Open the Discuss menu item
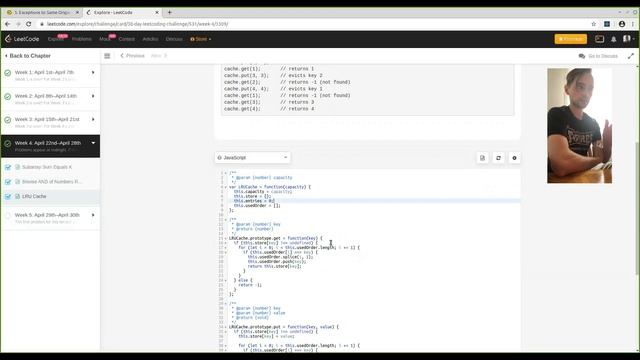The height and width of the screenshot is (360, 640). [174, 39]
